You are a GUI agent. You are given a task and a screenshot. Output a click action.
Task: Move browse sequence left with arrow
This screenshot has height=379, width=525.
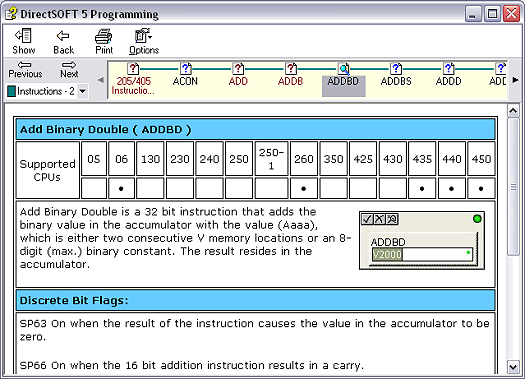pos(100,80)
